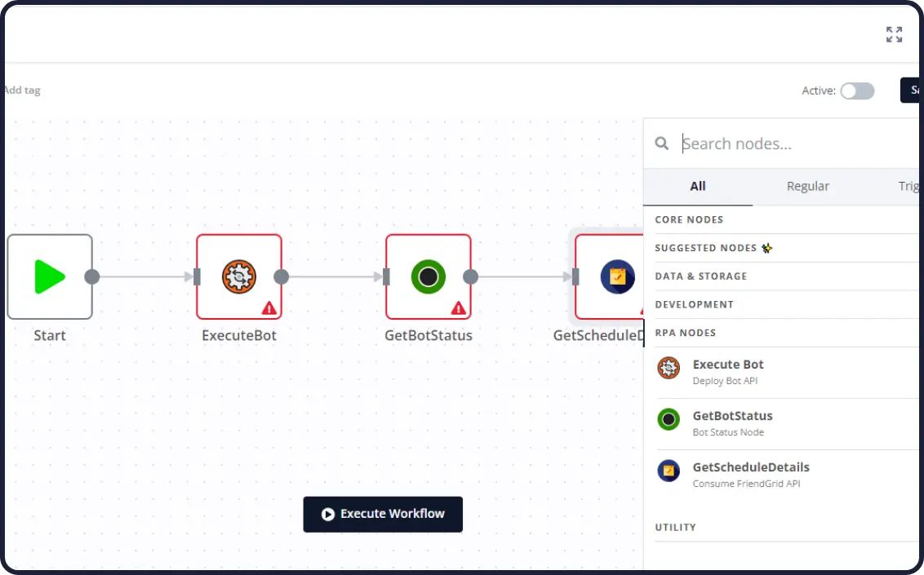
Task: Click the search magnifier icon
Action: click(x=662, y=143)
